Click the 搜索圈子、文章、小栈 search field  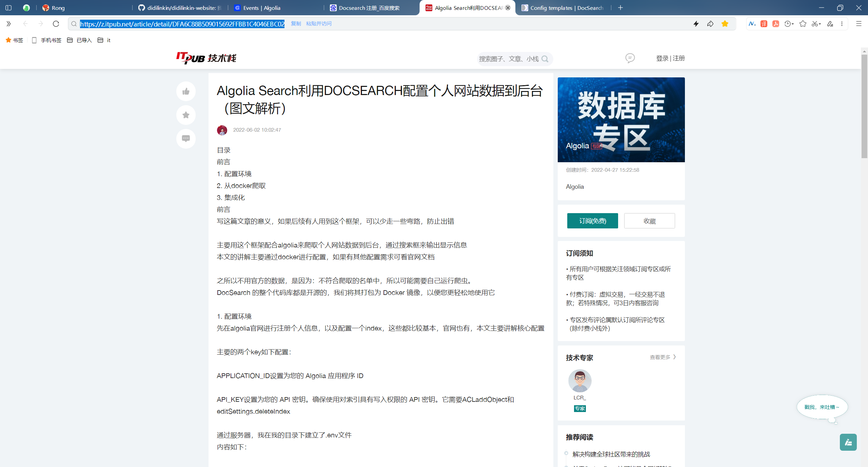click(509, 59)
